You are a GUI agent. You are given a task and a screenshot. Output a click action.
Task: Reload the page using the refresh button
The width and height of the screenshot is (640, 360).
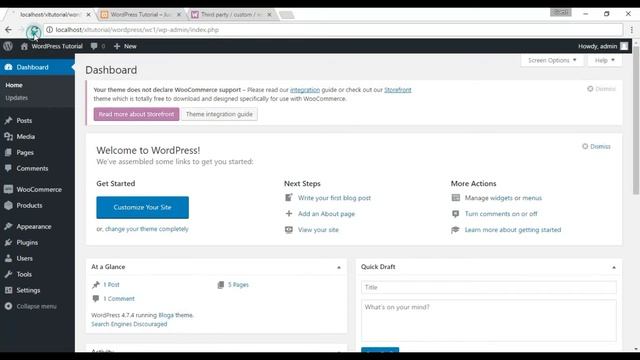[x=34, y=30]
